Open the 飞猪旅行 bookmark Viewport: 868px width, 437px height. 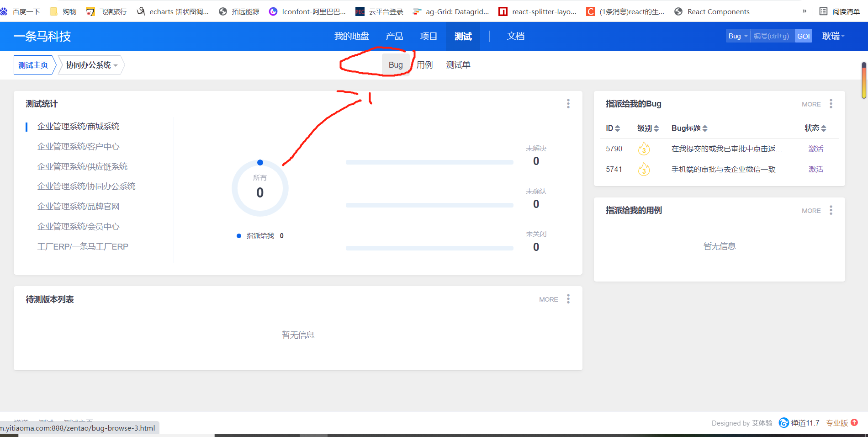pos(106,11)
